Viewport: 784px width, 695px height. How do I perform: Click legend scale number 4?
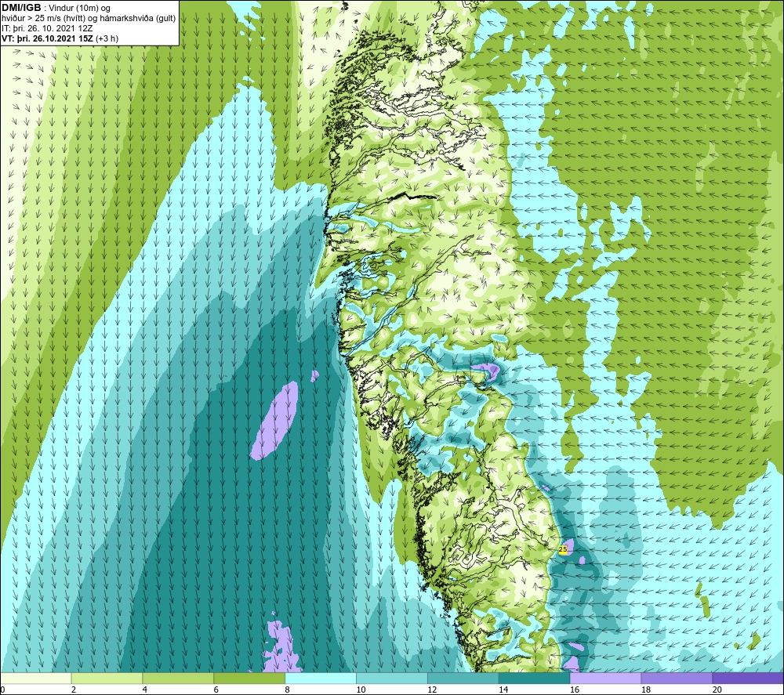click(x=145, y=690)
